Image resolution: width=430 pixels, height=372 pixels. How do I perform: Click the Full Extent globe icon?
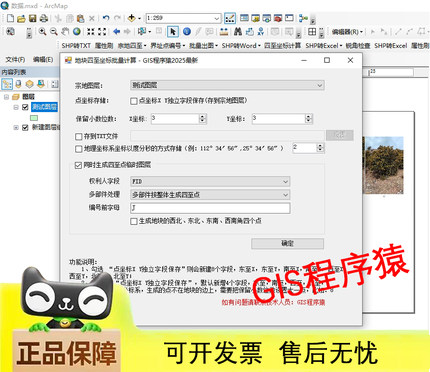[x=77, y=32]
